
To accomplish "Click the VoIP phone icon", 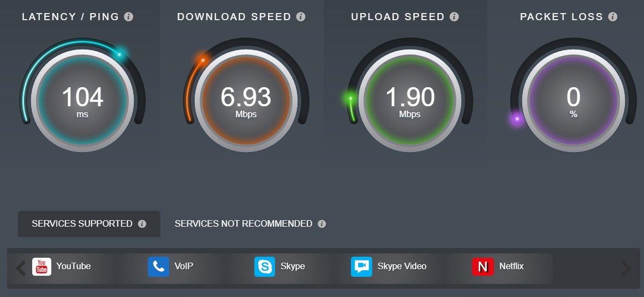I will [x=158, y=266].
